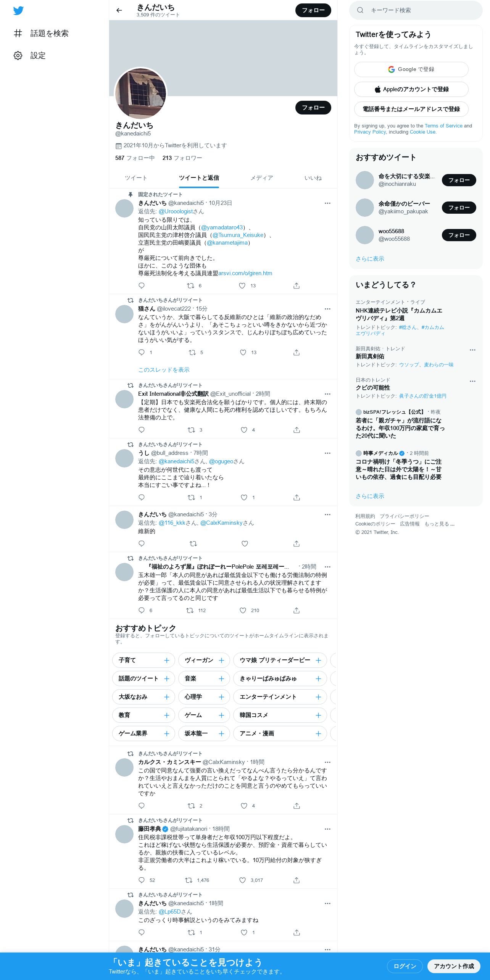Follow きんだいち from profile button
Viewport: 490px width, 980px height.
(313, 108)
